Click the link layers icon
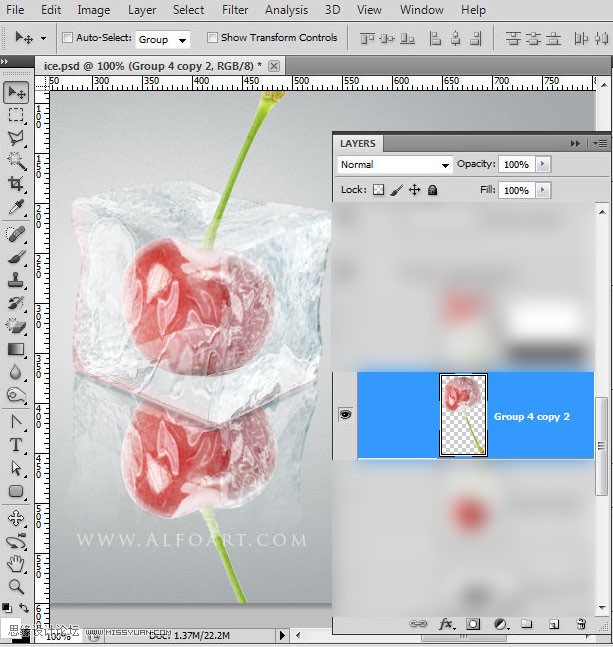 click(x=418, y=623)
